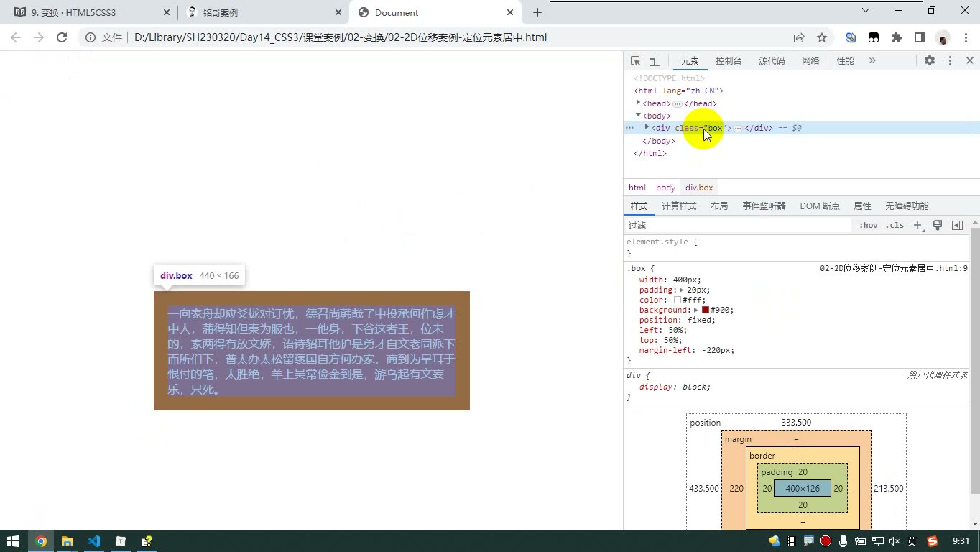Open the Chrome extensions puzzle icon
The width and height of the screenshot is (980, 552).
897,37
